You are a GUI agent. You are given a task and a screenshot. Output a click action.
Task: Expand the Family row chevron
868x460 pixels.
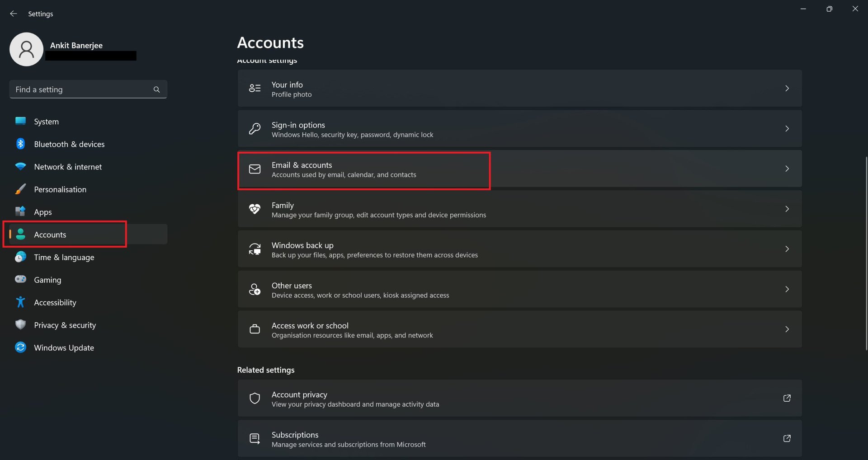coord(787,209)
